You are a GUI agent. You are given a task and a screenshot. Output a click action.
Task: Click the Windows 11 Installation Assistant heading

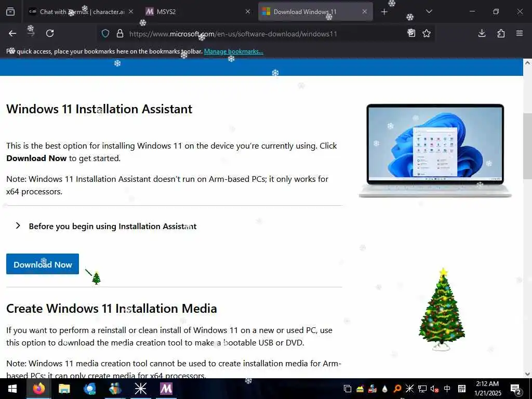[99, 109]
